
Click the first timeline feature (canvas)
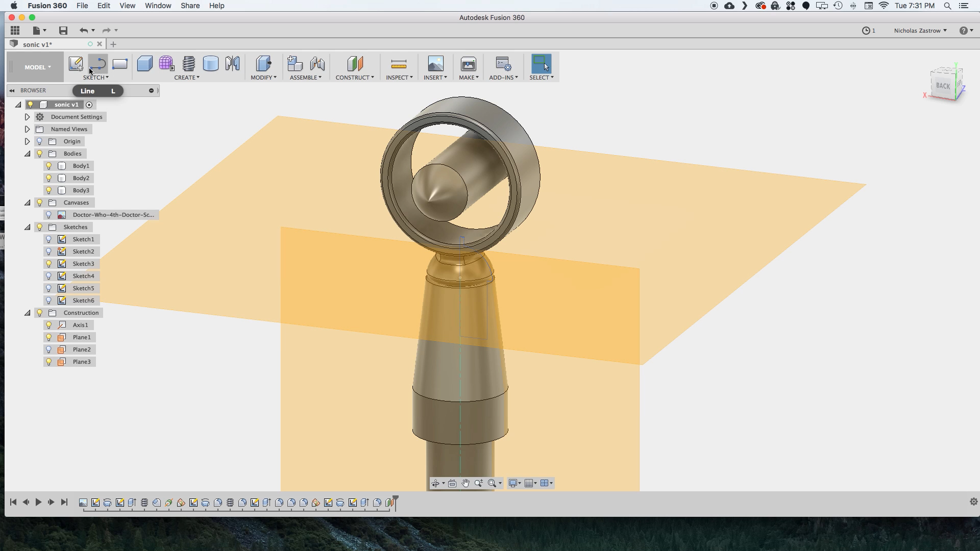[83, 503]
